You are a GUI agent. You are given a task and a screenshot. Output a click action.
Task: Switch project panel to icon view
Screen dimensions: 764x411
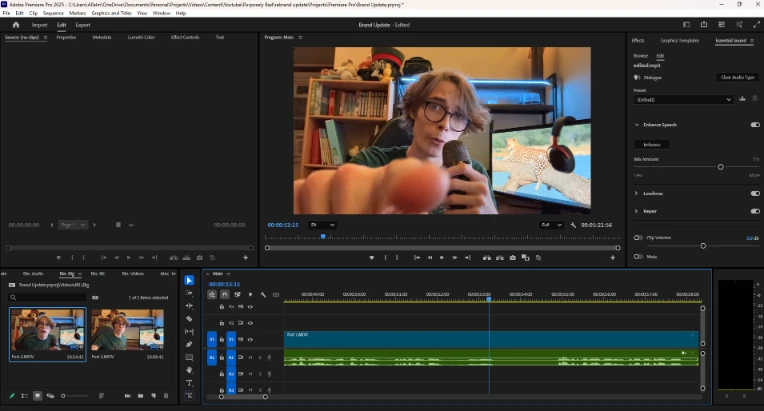click(38, 396)
